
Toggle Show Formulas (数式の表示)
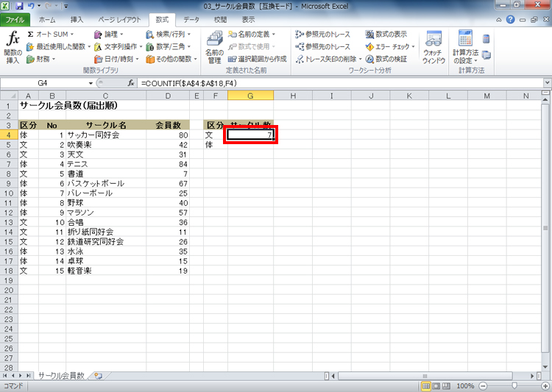coord(386,34)
